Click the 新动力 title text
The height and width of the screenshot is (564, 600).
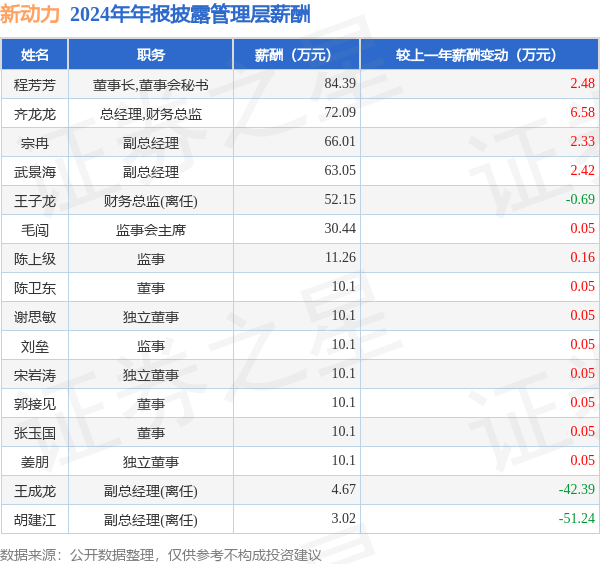(x=30, y=15)
